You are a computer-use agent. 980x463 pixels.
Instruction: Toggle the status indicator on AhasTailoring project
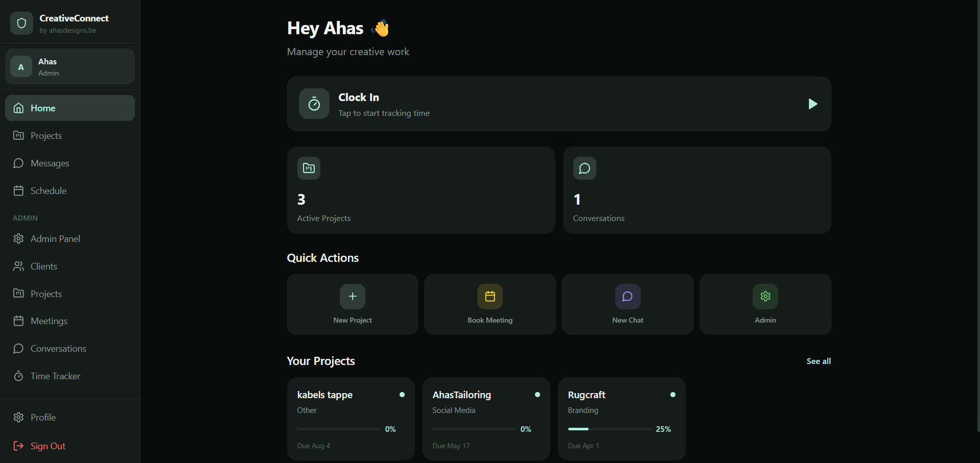(x=537, y=394)
